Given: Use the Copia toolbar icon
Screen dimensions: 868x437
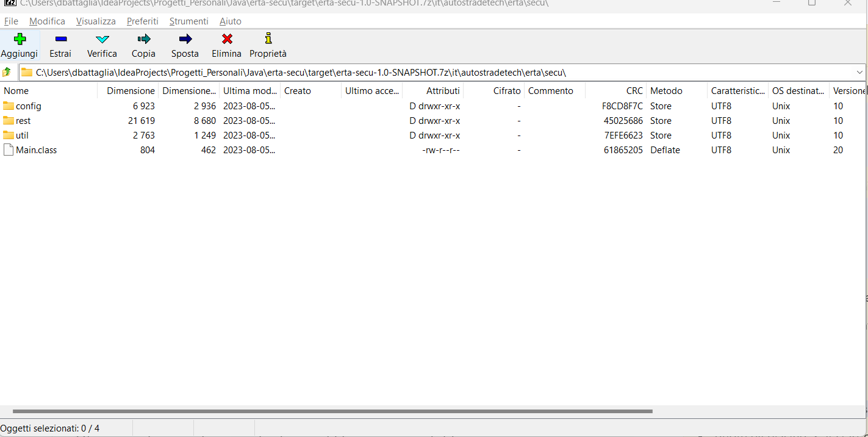Looking at the screenshot, I should pyautogui.click(x=143, y=40).
